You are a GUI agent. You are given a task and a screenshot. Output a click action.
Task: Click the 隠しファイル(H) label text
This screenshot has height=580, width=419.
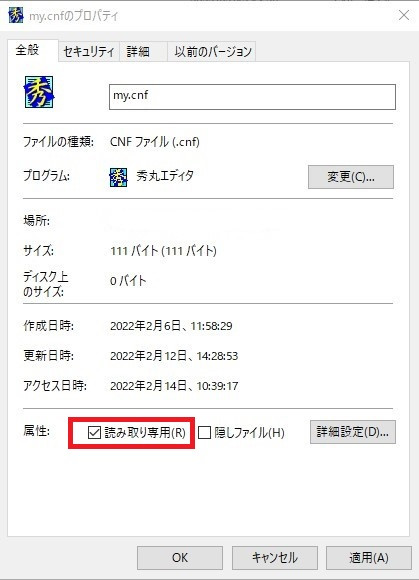pyautogui.click(x=249, y=432)
